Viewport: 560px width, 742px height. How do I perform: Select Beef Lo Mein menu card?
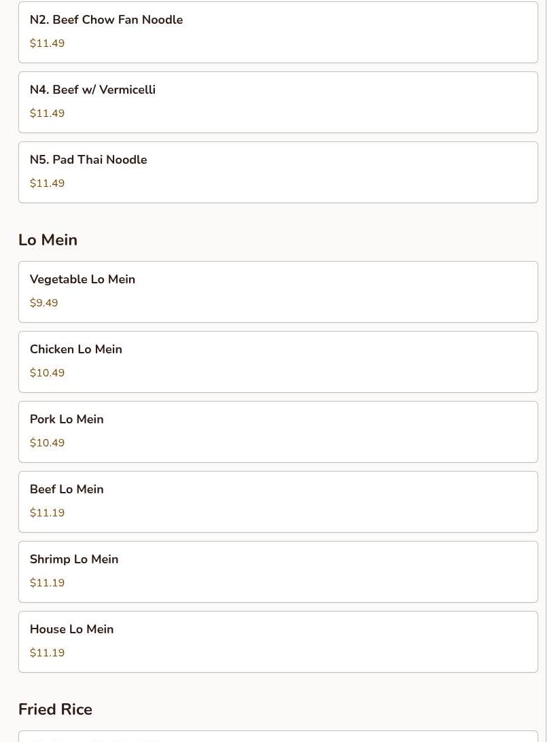coord(278,502)
